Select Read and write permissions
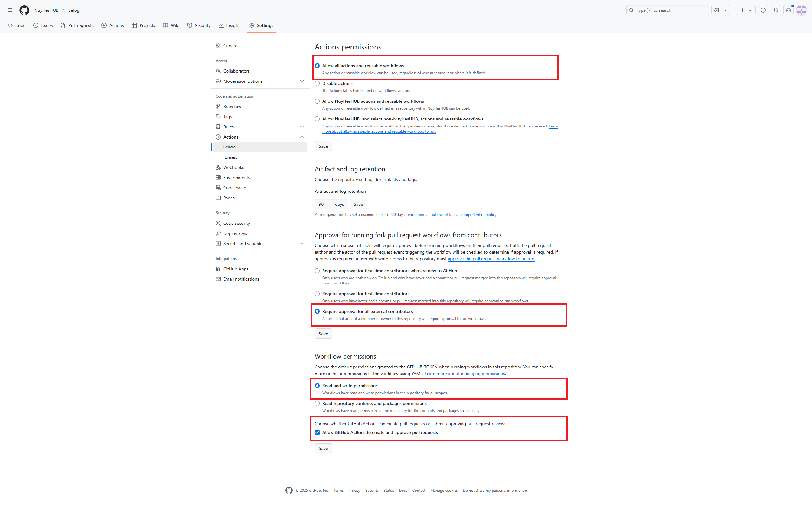Image resolution: width=812 pixels, height=507 pixels. tap(317, 386)
